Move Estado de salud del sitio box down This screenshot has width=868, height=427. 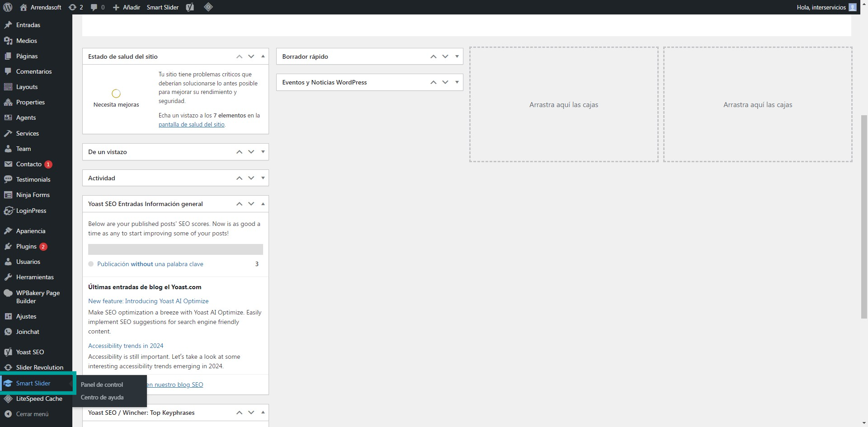click(251, 56)
